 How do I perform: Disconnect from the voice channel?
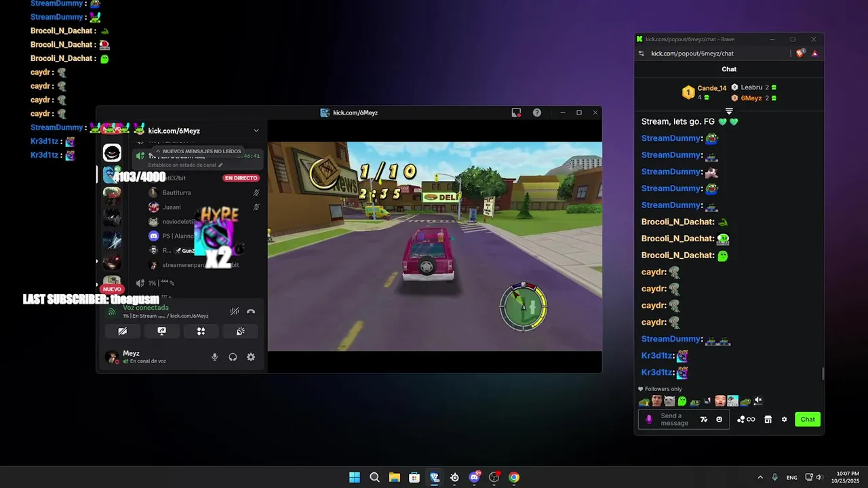(x=251, y=312)
